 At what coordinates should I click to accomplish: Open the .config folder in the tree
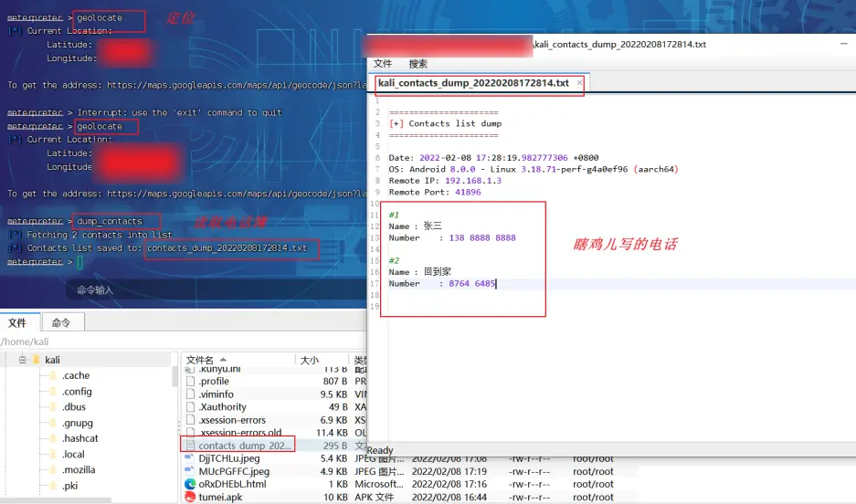77,391
